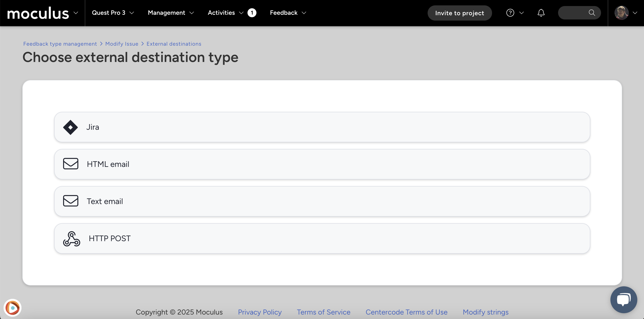This screenshot has width=644, height=319.
Task: Click the Copyright © 2025 Moculus text
Action: [179, 312]
